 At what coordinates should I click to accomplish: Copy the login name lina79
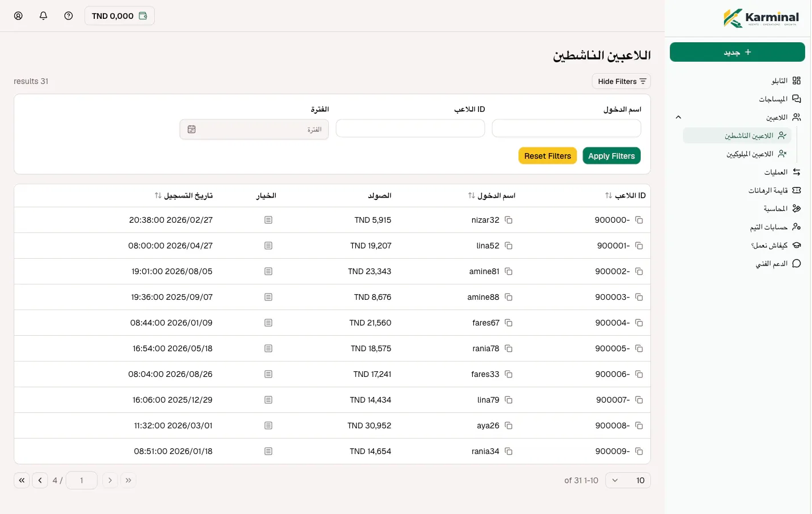tap(508, 400)
